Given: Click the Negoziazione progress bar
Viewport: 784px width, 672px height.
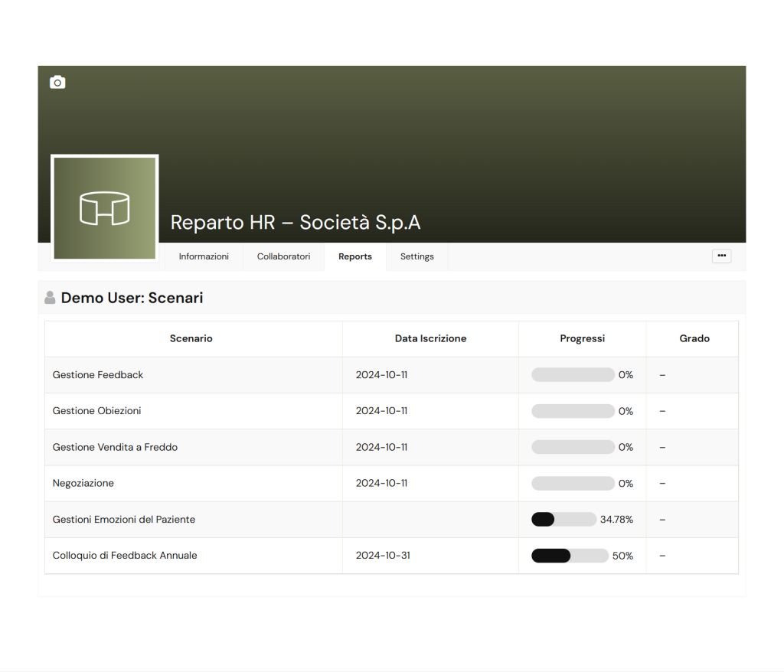Looking at the screenshot, I should [x=573, y=483].
